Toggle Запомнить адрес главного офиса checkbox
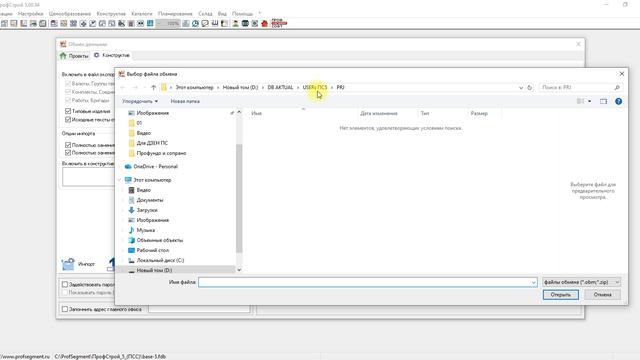This screenshot has height=360, width=640. coord(65,309)
